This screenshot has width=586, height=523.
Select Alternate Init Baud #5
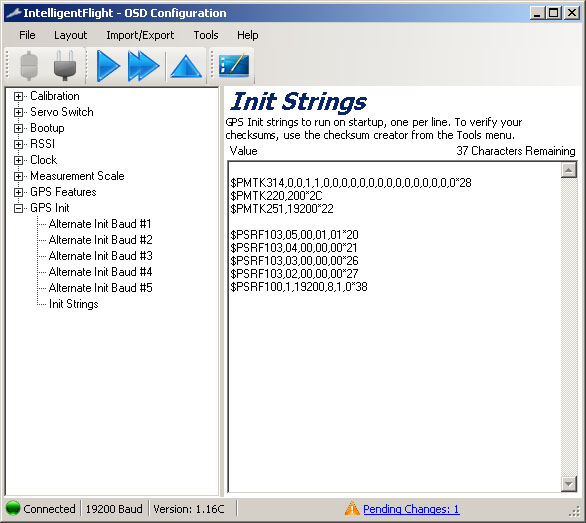101,288
